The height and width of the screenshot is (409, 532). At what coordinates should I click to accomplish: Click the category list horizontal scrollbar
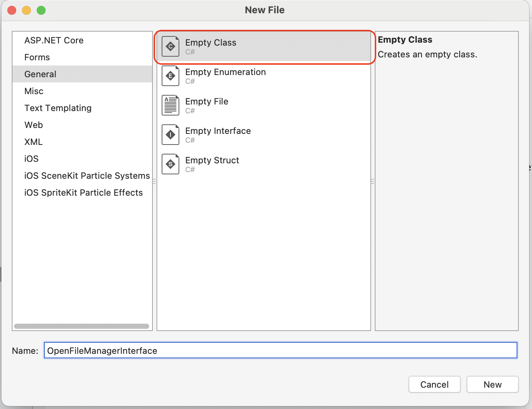pos(82,326)
